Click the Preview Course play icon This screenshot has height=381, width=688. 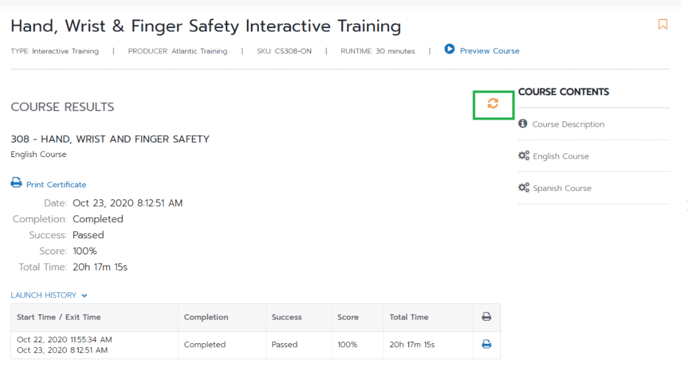(449, 49)
